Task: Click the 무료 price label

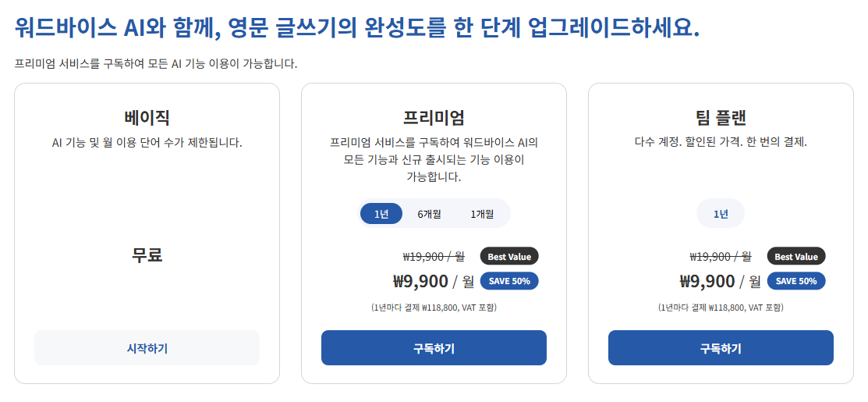Action: point(147,254)
